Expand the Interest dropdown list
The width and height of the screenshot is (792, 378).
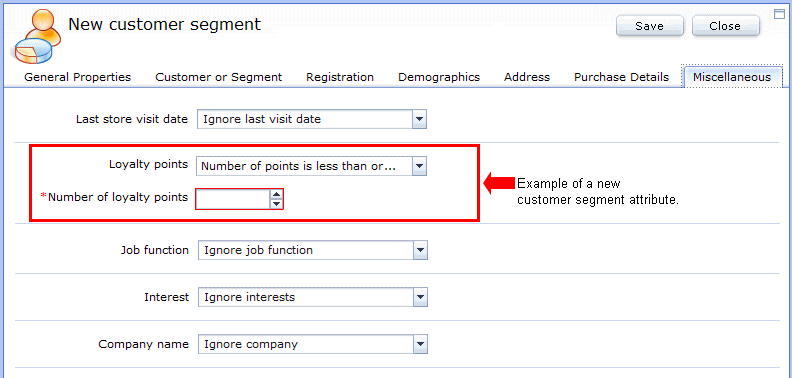(x=420, y=297)
